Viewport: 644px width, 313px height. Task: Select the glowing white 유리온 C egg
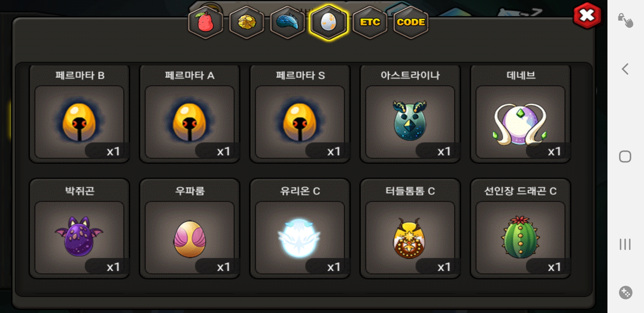click(300, 229)
